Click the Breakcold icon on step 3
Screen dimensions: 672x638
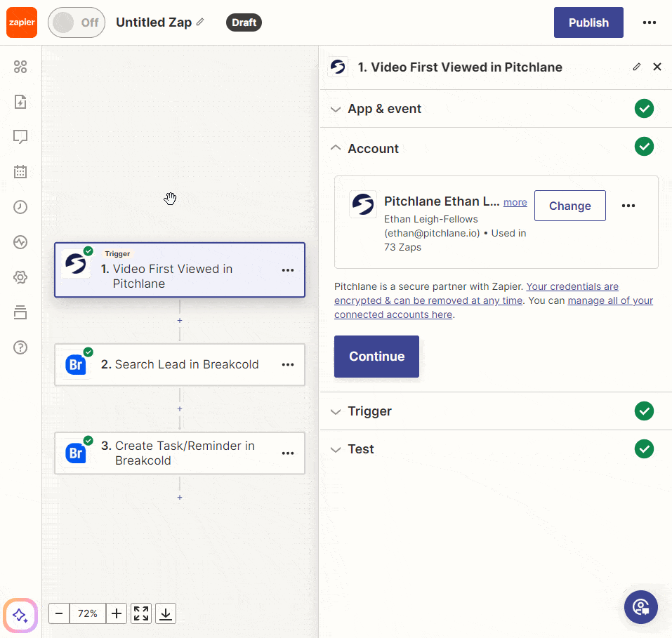76,453
